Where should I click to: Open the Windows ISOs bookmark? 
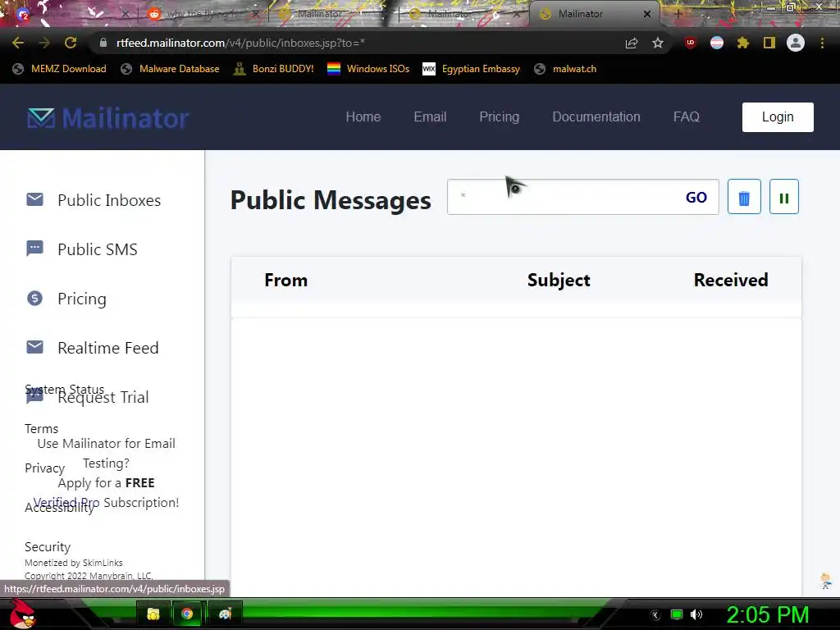pyautogui.click(x=368, y=69)
